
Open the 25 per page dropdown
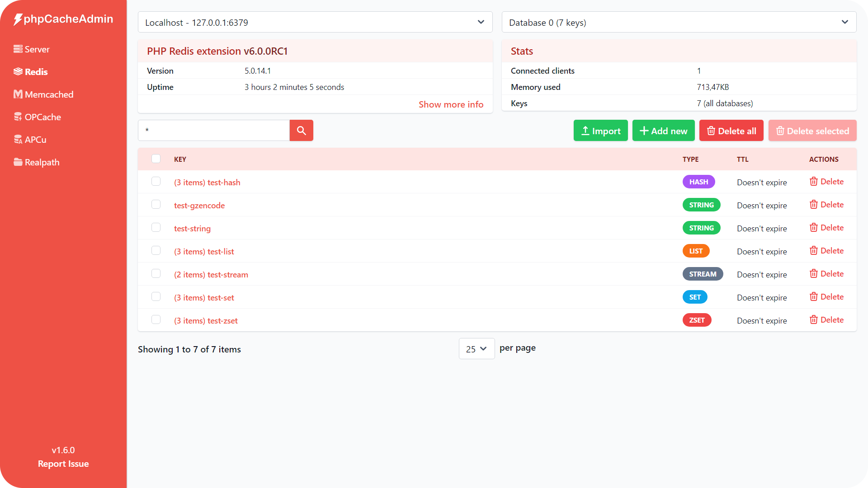(x=476, y=349)
